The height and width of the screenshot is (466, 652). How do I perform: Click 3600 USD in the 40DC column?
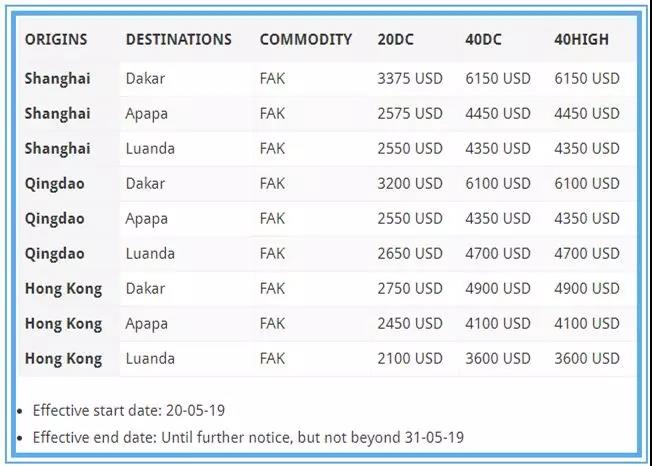pyautogui.click(x=498, y=358)
